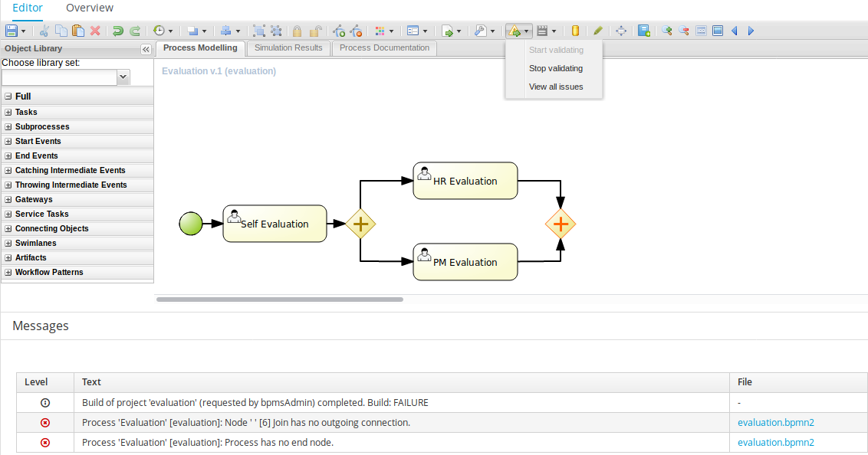Click the yellow cylinder data icon
This screenshot has width=868, height=455.
575,31
